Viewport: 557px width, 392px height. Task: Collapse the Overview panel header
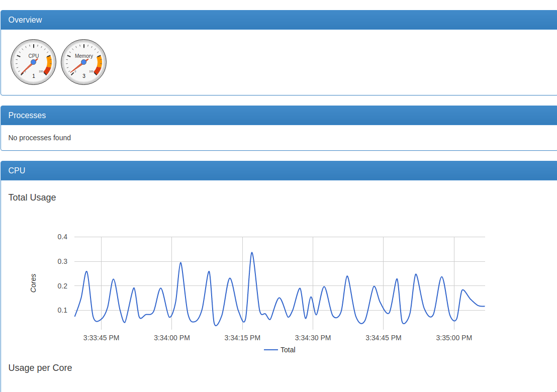[278, 20]
